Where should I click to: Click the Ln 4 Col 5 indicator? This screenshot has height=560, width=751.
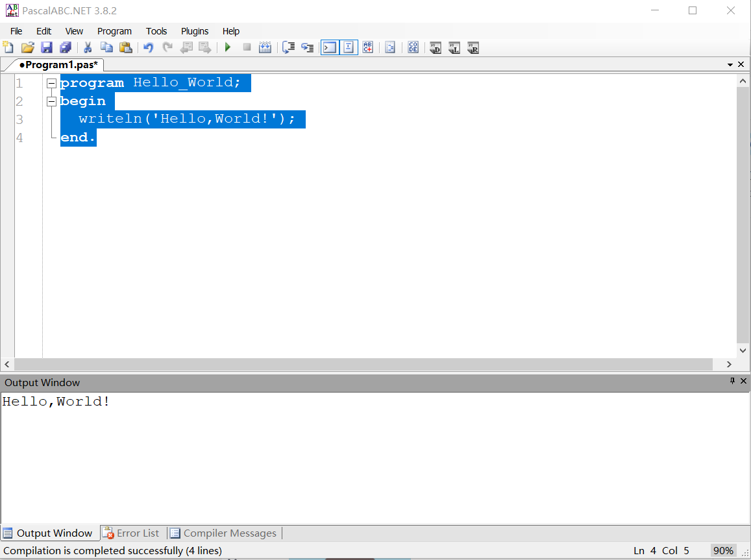[x=661, y=551]
